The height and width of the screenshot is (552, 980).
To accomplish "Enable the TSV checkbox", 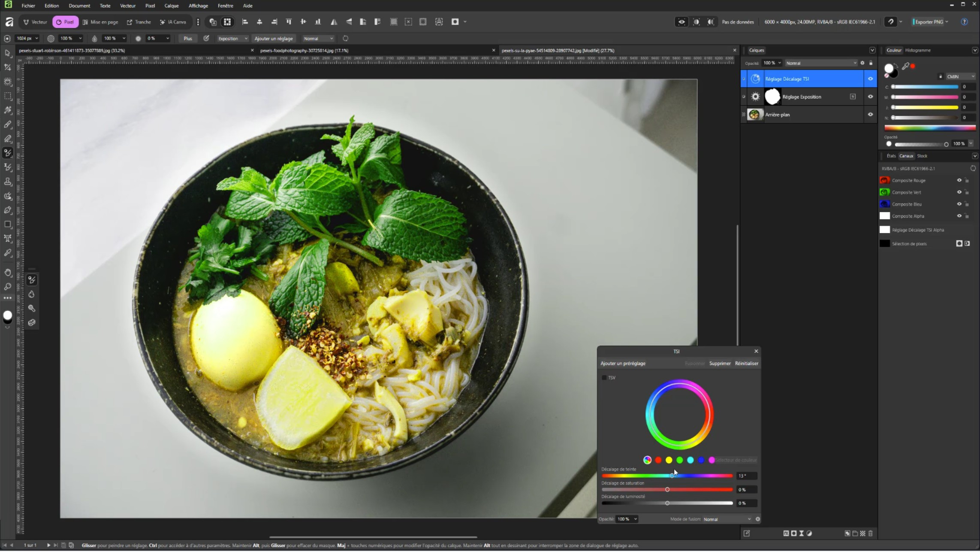I will pyautogui.click(x=604, y=378).
